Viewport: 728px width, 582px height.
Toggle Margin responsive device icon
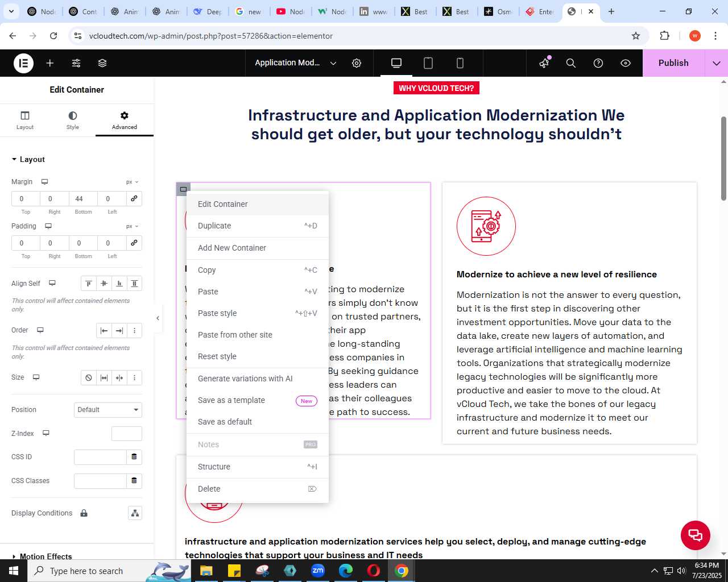point(44,182)
